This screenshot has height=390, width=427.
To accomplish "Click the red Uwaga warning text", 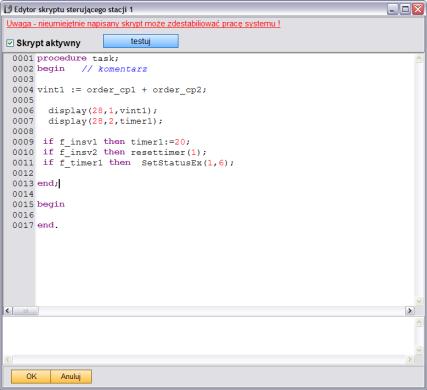I will pyautogui.click(x=143, y=24).
